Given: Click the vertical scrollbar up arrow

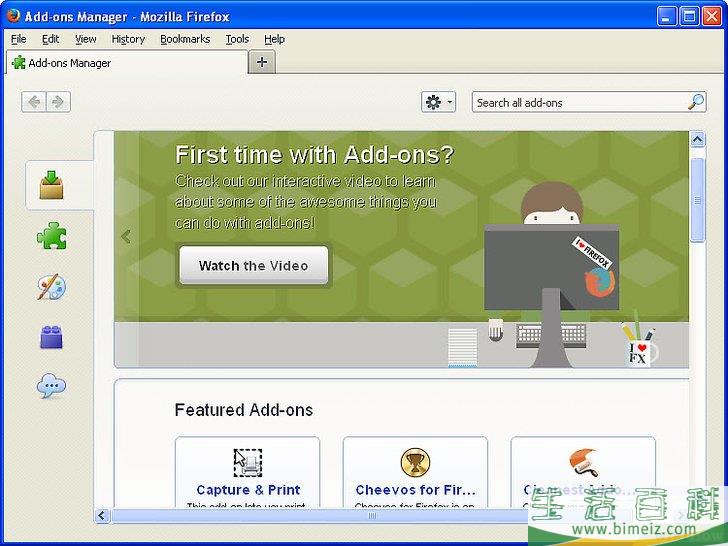Looking at the screenshot, I should tap(697, 139).
